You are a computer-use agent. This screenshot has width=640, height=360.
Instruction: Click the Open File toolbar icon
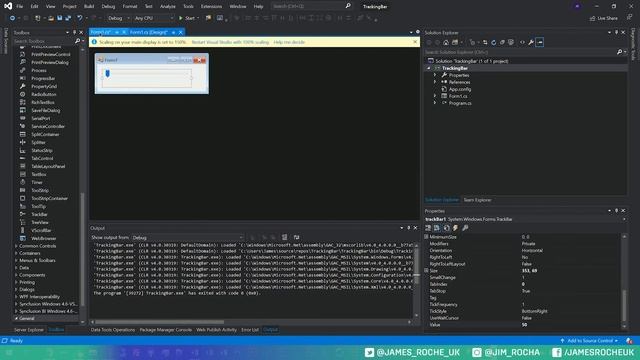pyautogui.click(x=51, y=18)
